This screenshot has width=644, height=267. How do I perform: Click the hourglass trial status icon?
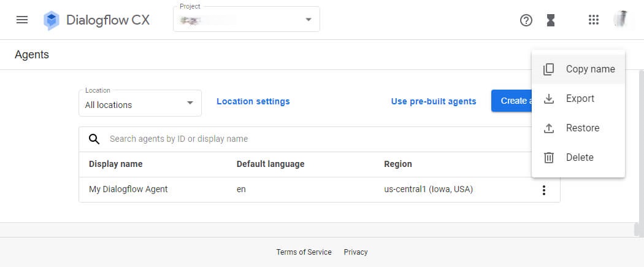[551, 20]
